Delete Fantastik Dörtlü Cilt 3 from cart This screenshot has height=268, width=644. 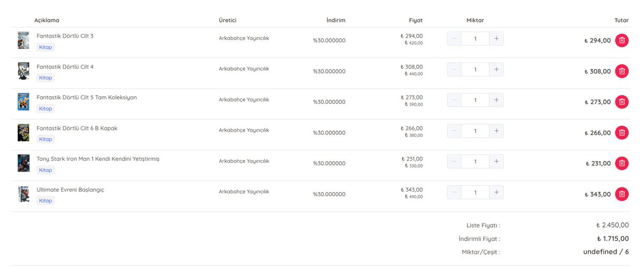pos(621,40)
